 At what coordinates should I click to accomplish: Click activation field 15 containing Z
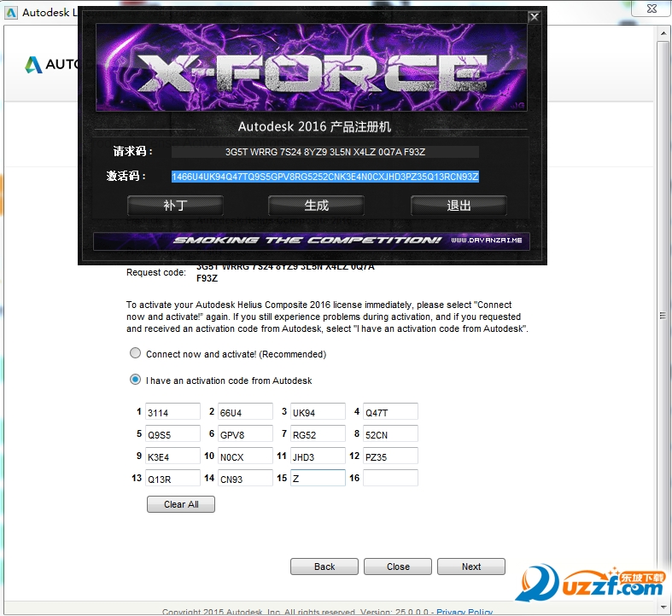click(318, 478)
